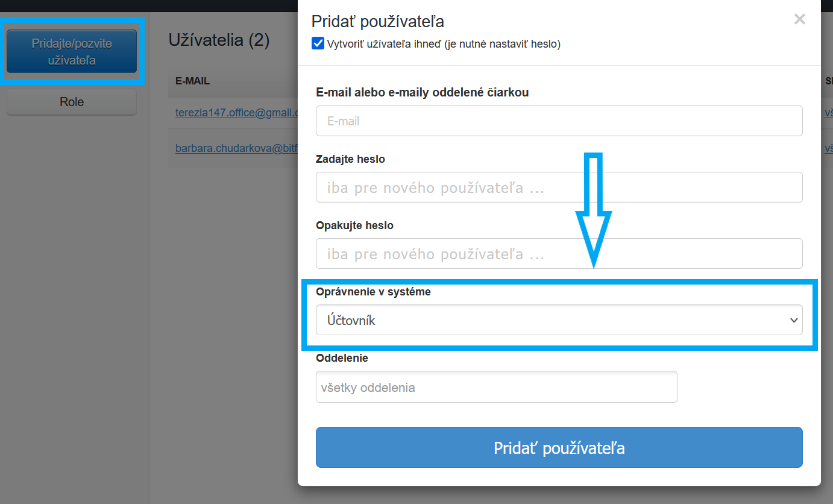Click the E-mail text input
The image size is (833, 504).
tap(559, 121)
